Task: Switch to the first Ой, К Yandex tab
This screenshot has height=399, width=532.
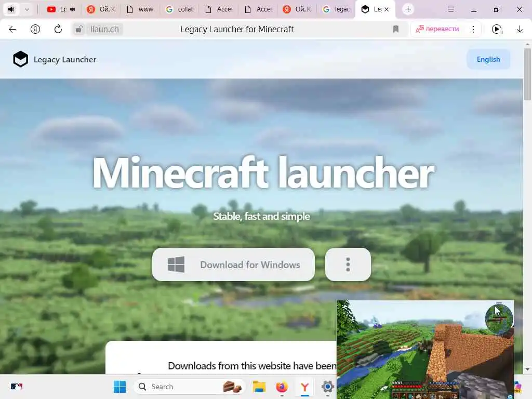Action: pyautogui.click(x=100, y=9)
